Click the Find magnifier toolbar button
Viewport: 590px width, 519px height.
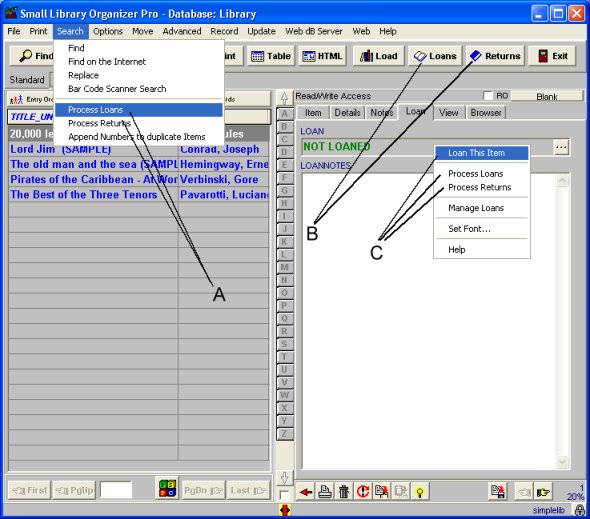[x=32, y=56]
